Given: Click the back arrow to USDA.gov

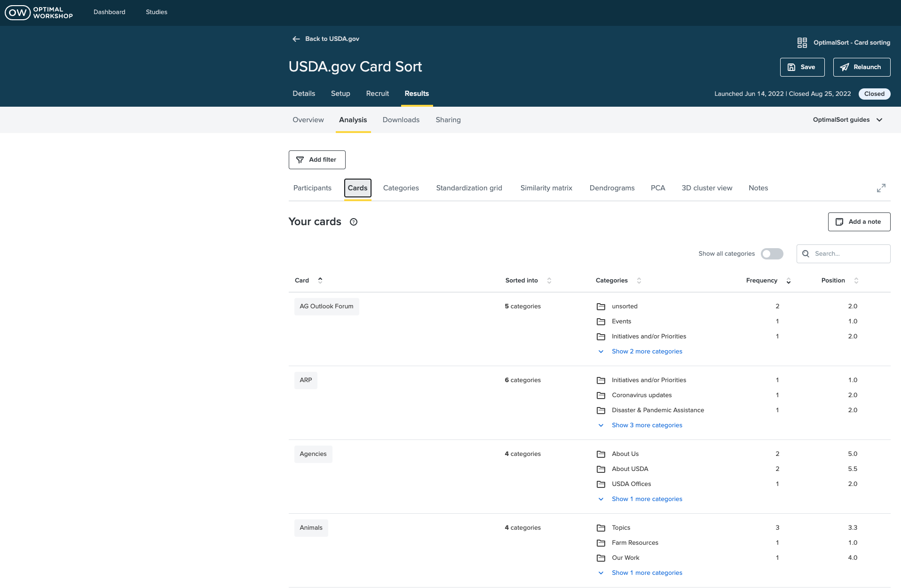Looking at the screenshot, I should tap(296, 39).
